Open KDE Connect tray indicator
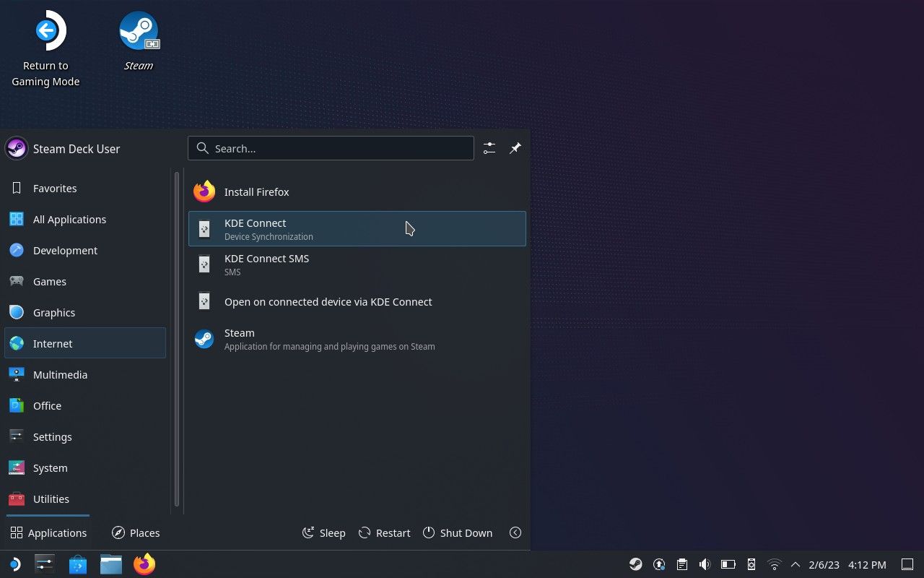Image resolution: width=924 pixels, height=578 pixels. coord(751,564)
